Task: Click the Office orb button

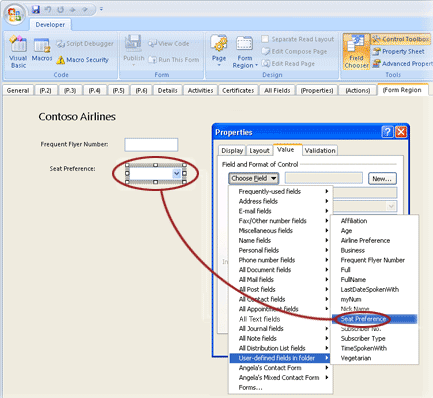Action: coord(14,14)
